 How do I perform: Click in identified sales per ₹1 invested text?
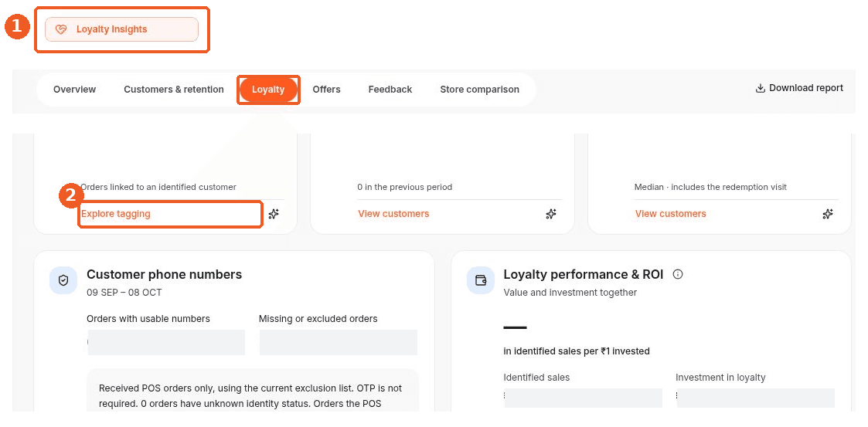(x=577, y=351)
